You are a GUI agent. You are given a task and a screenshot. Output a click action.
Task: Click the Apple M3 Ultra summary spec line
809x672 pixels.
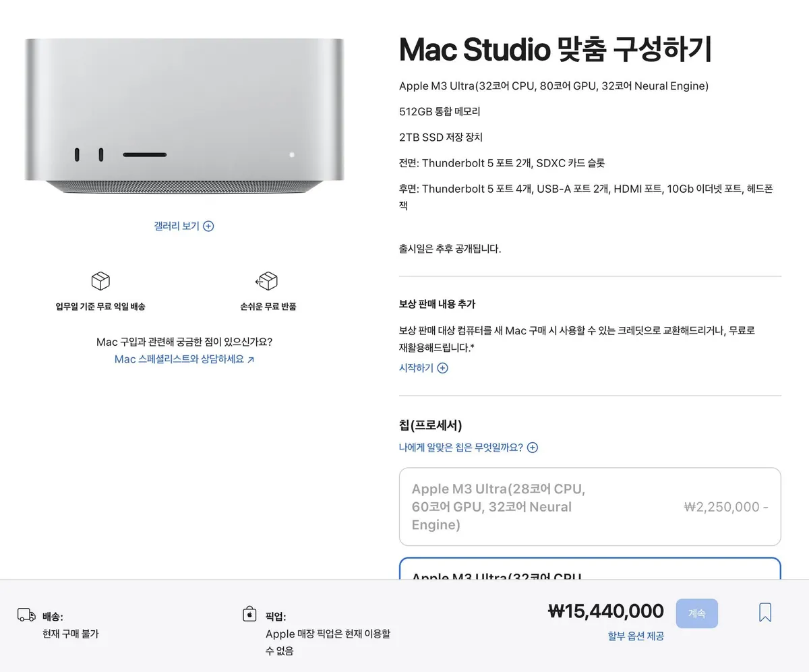(x=553, y=86)
